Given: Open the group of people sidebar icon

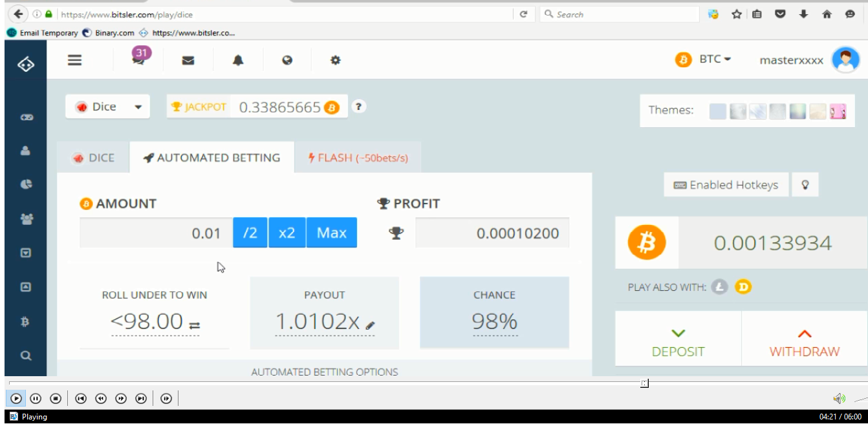Looking at the screenshot, I should tap(26, 219).
